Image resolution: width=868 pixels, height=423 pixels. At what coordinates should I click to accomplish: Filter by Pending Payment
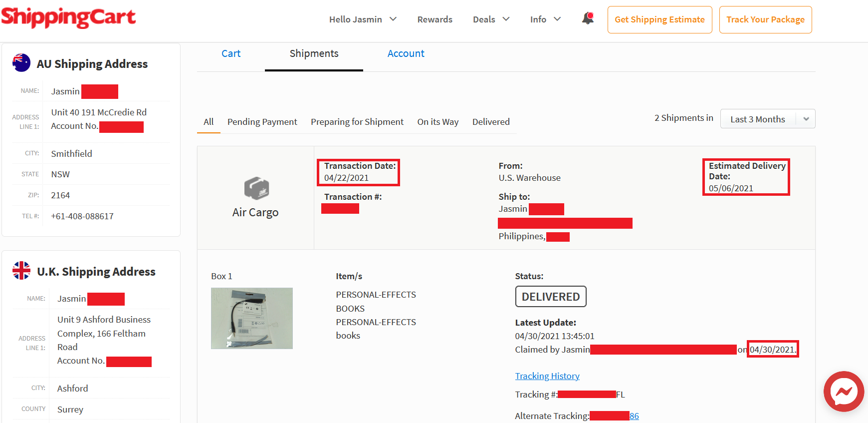coord(262,122)
